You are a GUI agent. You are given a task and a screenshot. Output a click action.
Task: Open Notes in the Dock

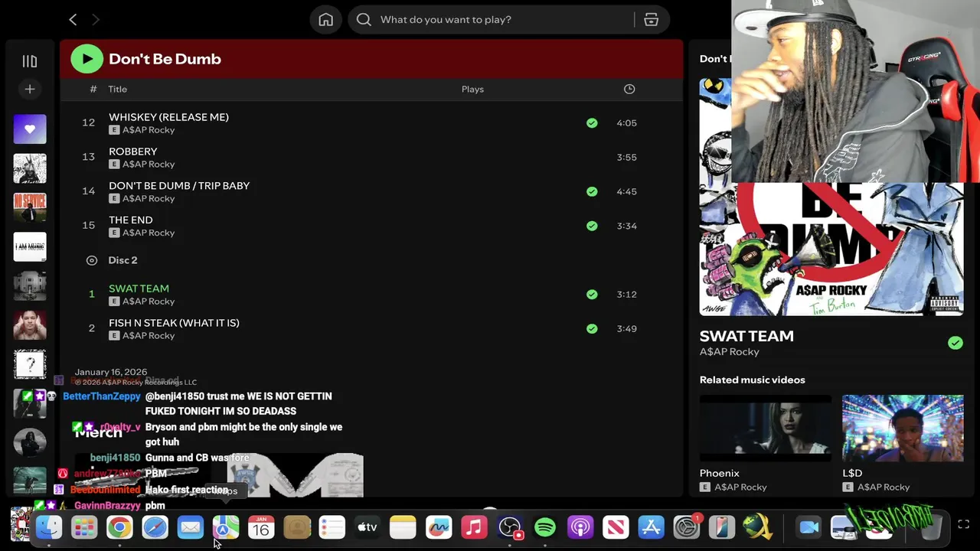(403, 527)
